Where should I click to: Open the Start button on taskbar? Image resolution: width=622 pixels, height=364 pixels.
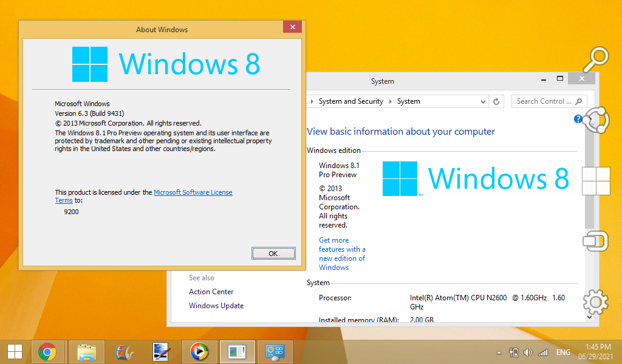click(x=15, y=352)
